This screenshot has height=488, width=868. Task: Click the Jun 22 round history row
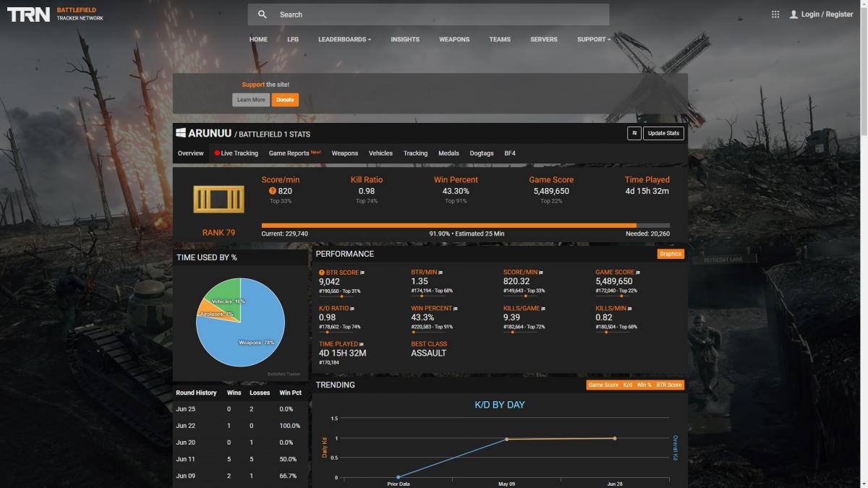[240, 426]
